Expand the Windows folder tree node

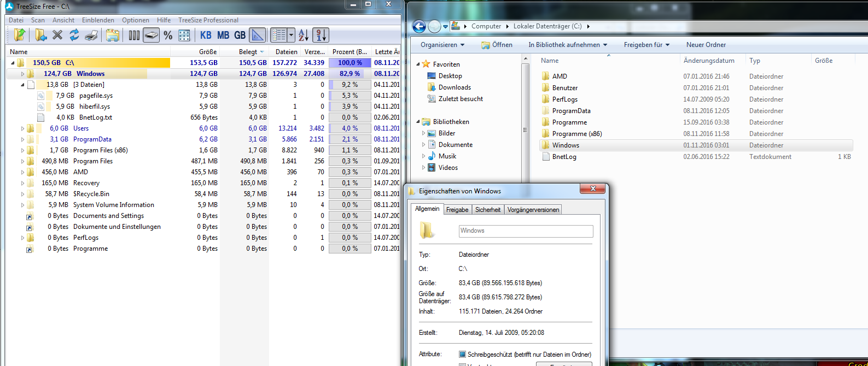point(22,74)
